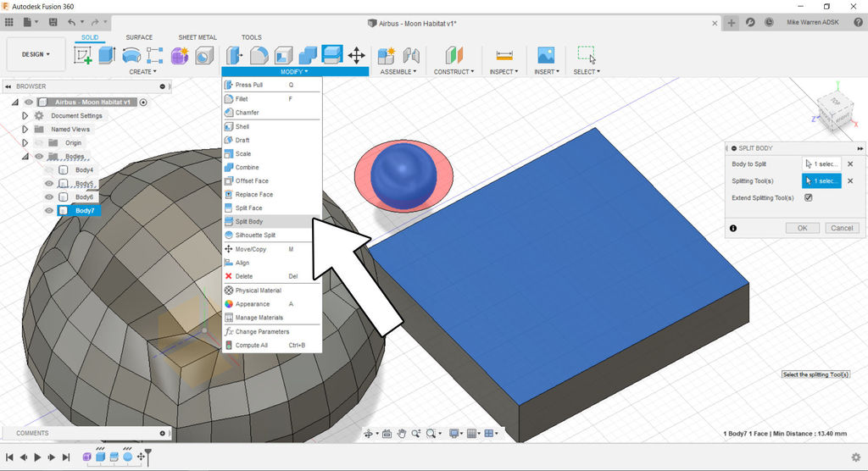The height and width of the screenshot is (471, 868).
Task: Select the Press Pull toolbar icon
Action: click(234, 55)
